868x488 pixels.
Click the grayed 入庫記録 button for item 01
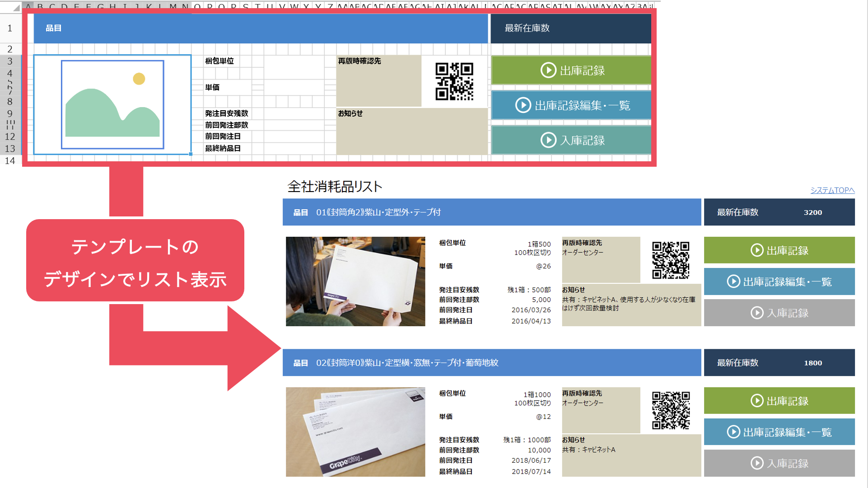[x=779, y=313]
